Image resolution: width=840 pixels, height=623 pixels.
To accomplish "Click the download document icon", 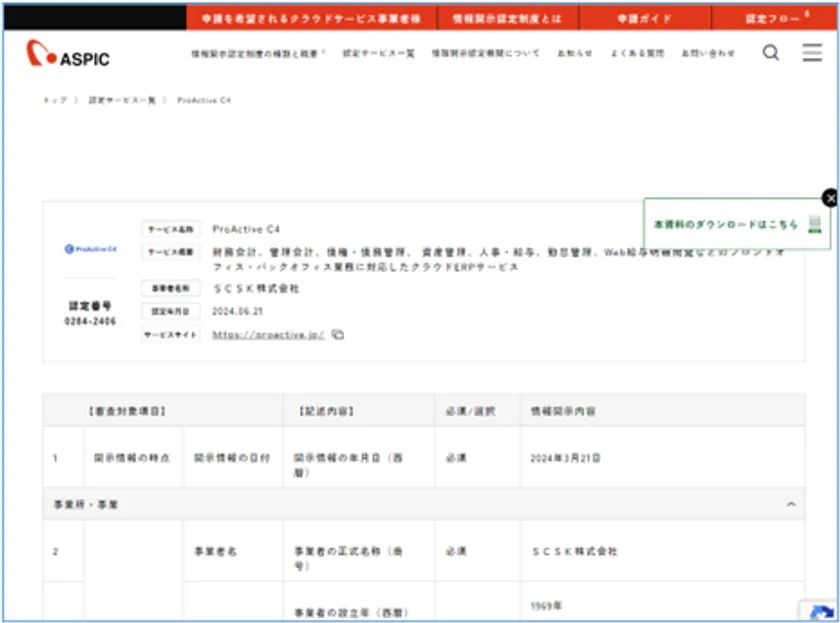I will coord(815,225).
